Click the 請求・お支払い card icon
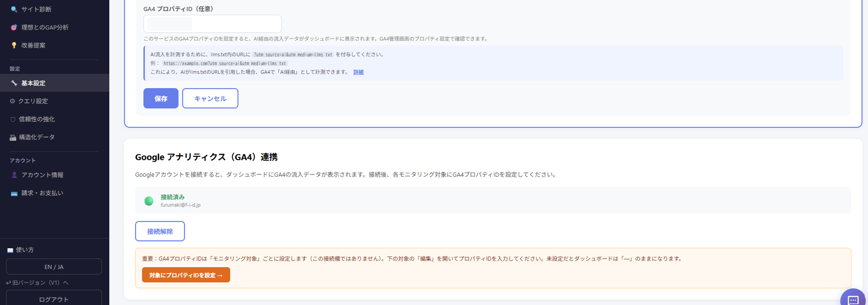The height and width of the screenshot is (305, 868). (14, 193)
